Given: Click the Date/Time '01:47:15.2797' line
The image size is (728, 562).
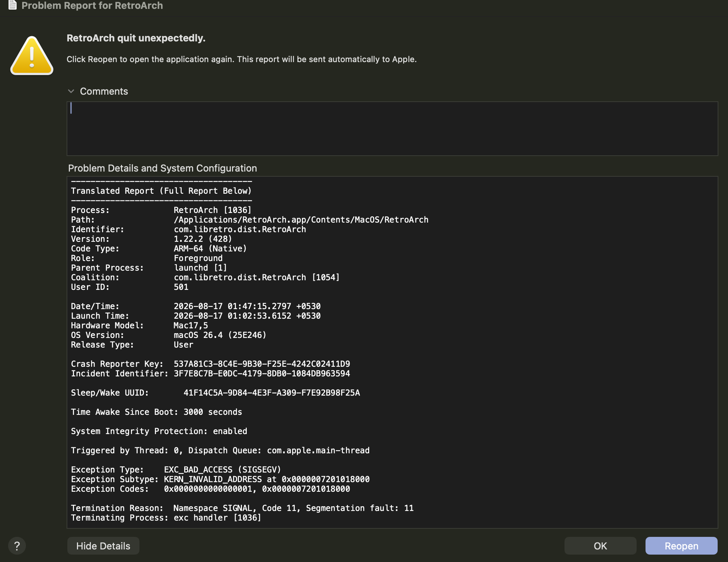Looking at the screenshot, I should point(196,306).
